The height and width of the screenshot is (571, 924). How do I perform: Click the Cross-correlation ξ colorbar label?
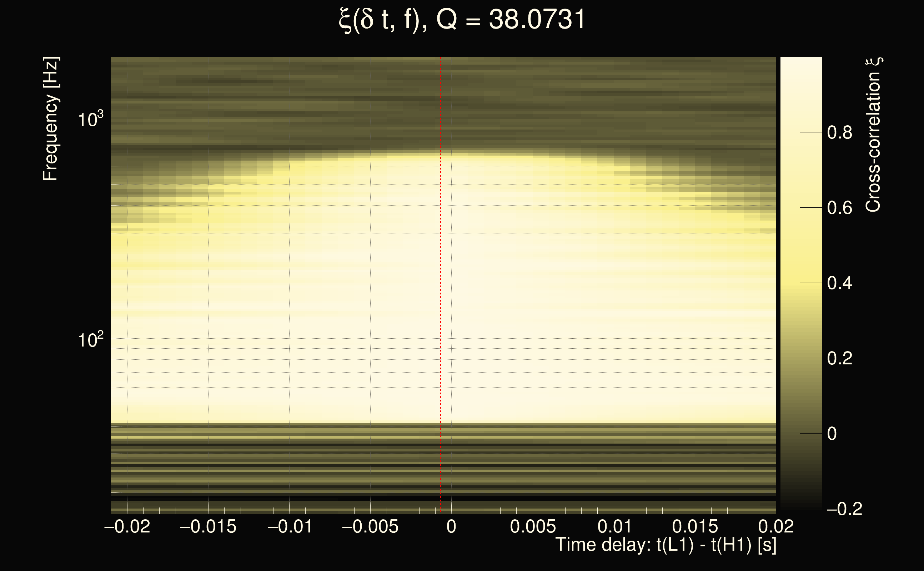click(x=873, y=135)
